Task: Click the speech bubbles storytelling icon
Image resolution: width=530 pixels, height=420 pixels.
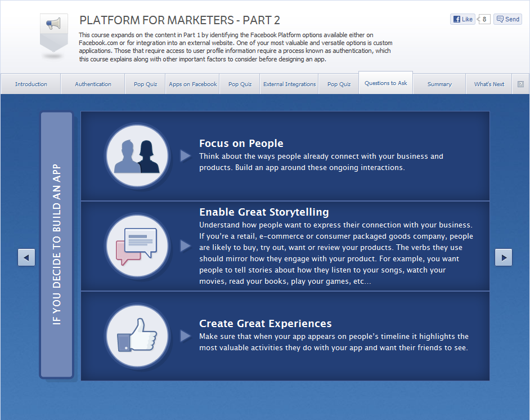Action: (x=137, y=246)
